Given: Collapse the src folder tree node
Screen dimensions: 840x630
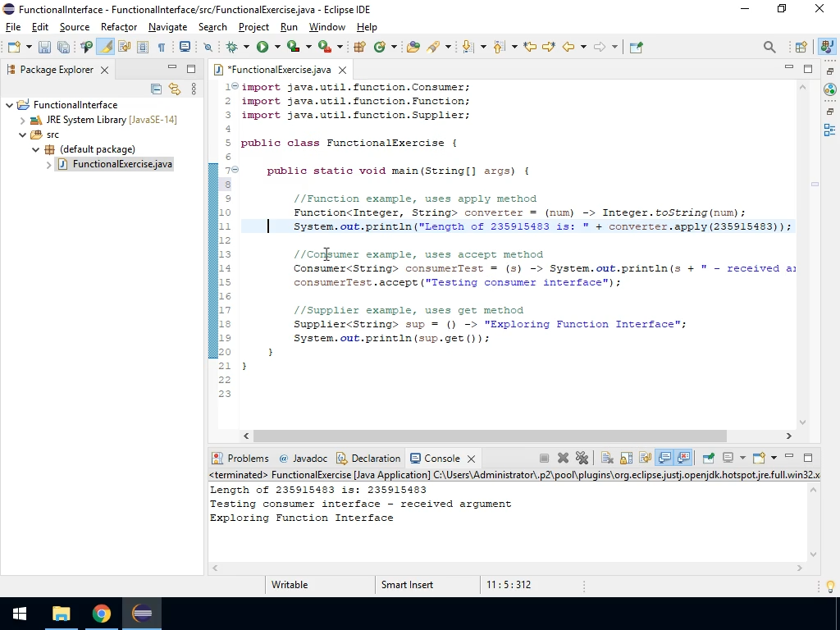Looking at the screenshot, I should 23,135.
